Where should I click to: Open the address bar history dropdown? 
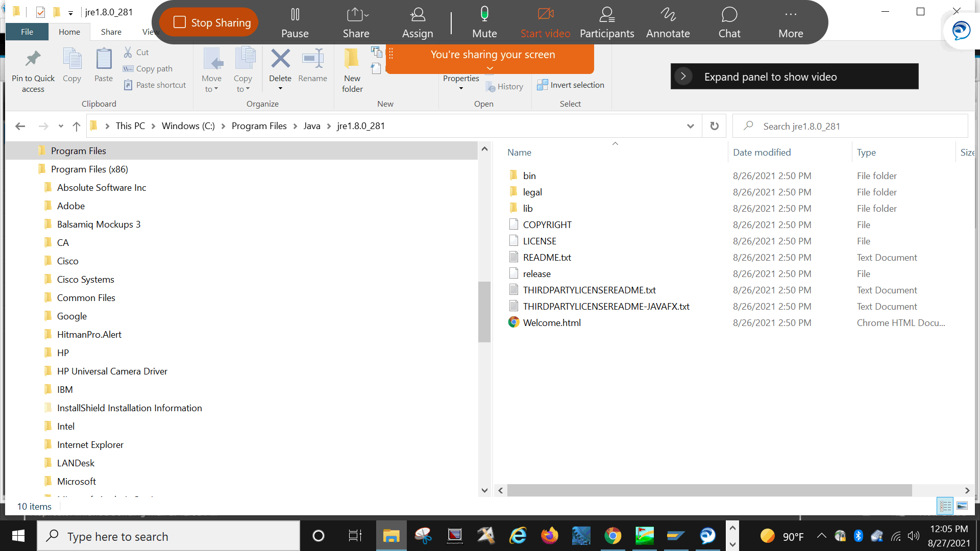click(690, 126)
